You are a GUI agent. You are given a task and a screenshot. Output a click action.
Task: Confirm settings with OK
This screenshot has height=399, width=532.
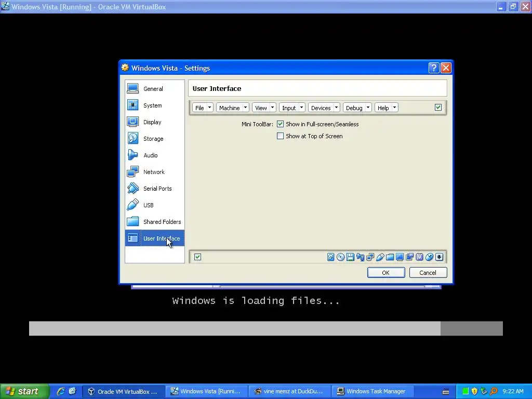386,272
